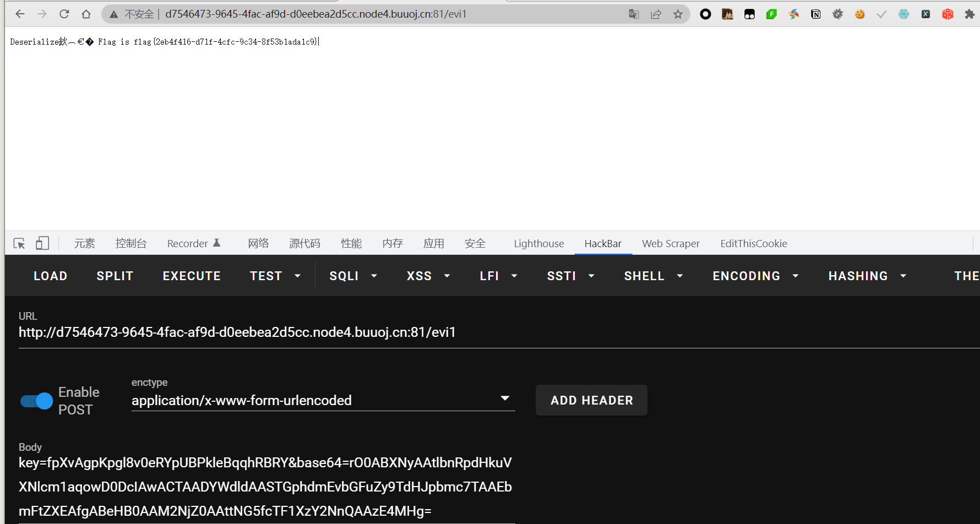This screenshot has width=980, height=524.
Task: Open the gray checkmark extension
Action: tap(881, 14)
